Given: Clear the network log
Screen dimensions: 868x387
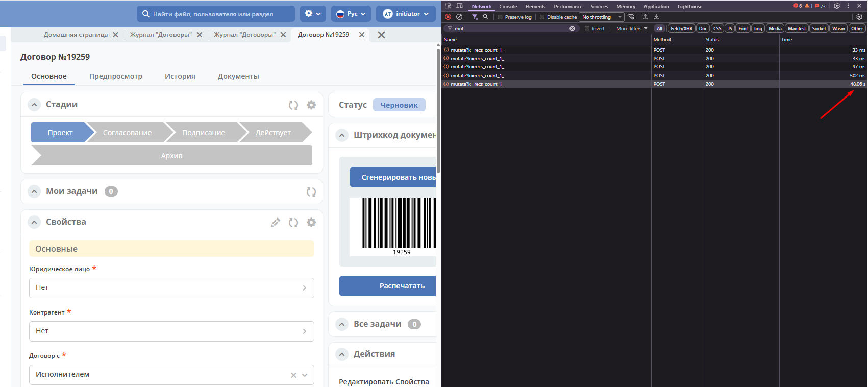Looking at the screenshot, I should (459, 17).
